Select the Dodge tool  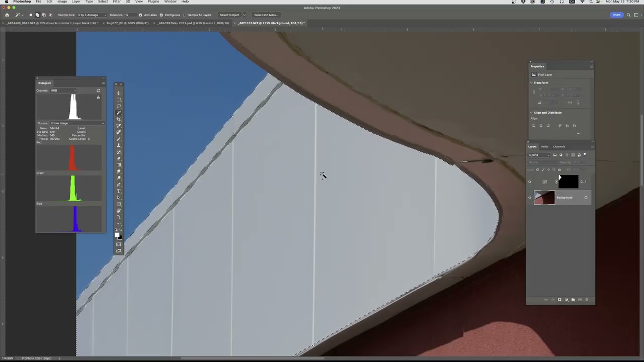[119, 177]
